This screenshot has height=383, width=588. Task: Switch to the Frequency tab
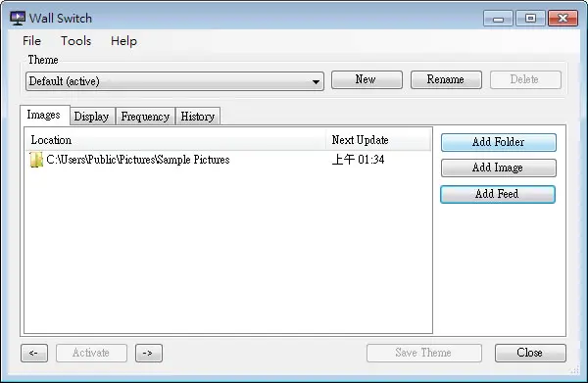[x=145, y=117]
